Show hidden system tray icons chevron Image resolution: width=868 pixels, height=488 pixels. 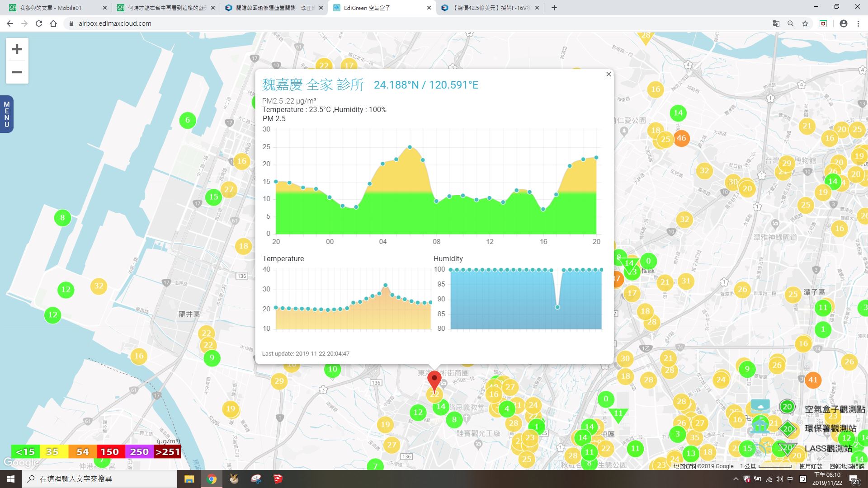736,479
